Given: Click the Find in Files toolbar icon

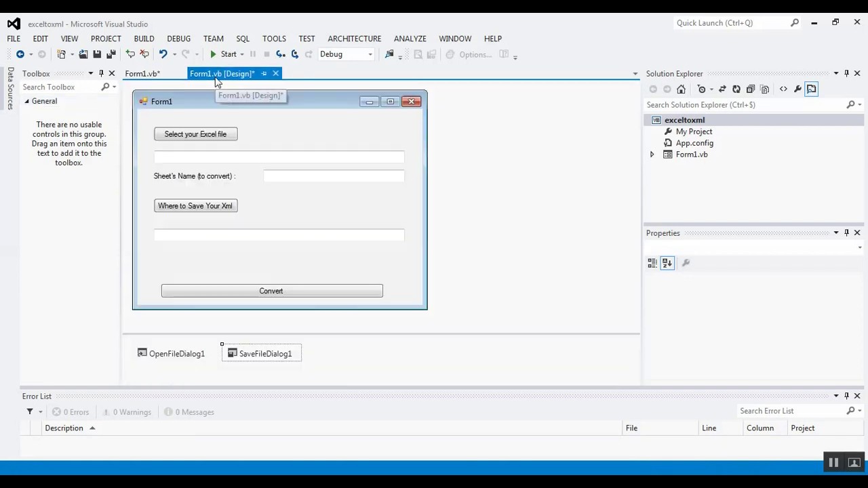Looking at the screenshot, I should (x=389, y=54).
